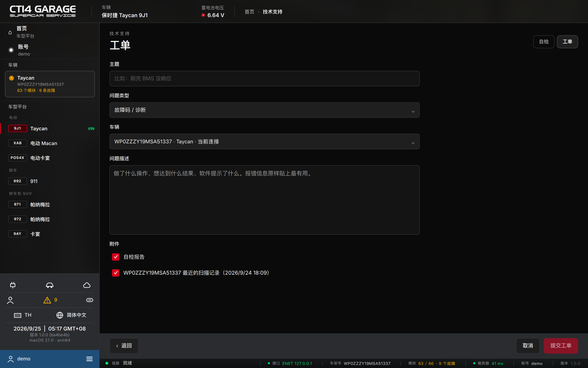Click the 保时捷 Taycan 9J1 vehicle title

pyautogui.click(x=125, y=15)
